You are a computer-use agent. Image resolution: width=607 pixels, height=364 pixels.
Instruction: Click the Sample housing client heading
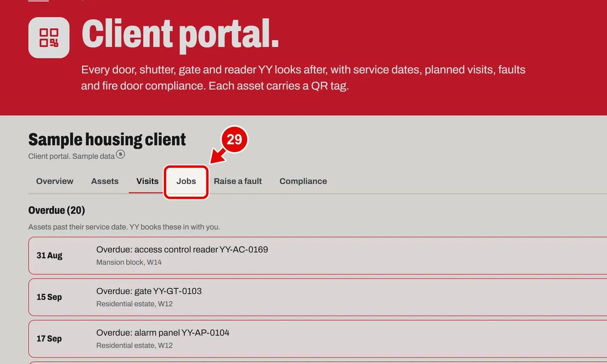pos(107,140)
